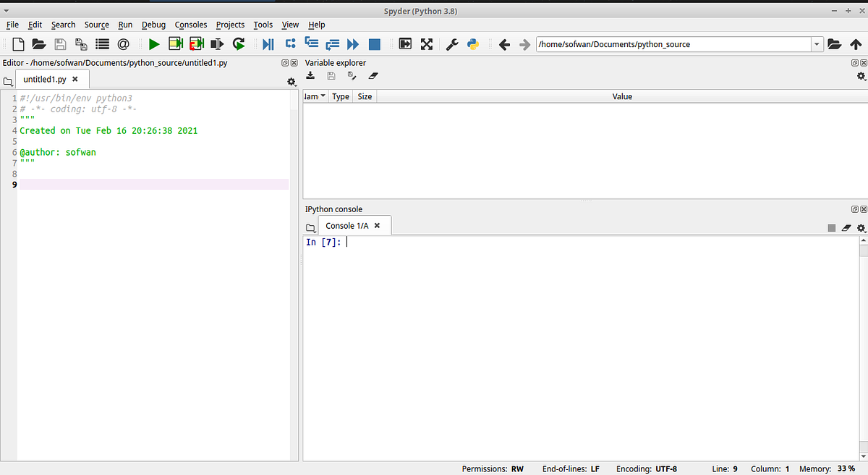Save the untitled1.py file
The image size is (868, 475).
point(60,43)
